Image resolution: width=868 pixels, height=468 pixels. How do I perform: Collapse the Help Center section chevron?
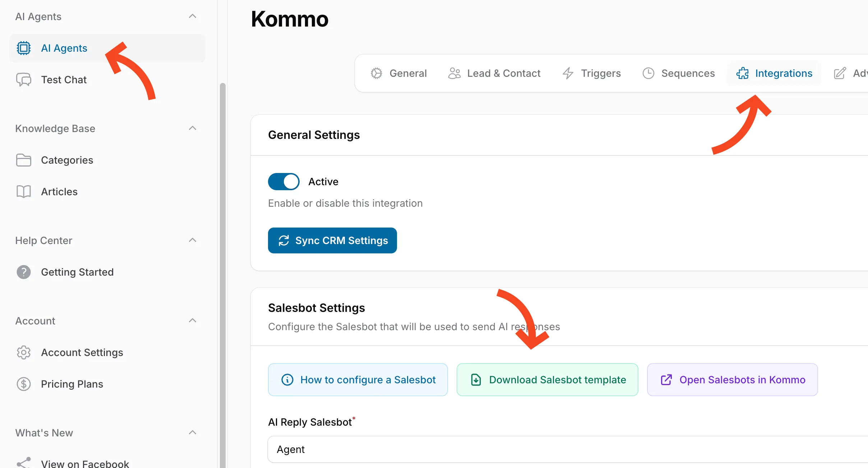tap(193, 240)
